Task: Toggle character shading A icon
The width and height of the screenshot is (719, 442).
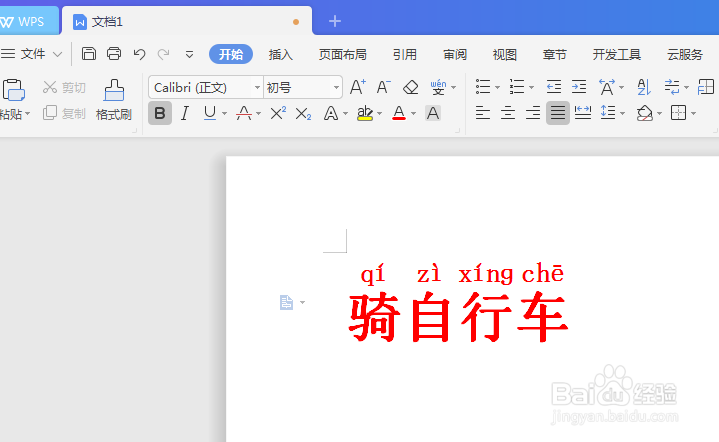Action: coord(433,113)
